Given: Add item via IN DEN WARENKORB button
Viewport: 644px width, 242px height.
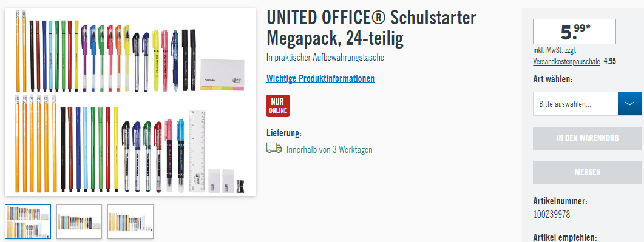Looking at the screenshot, I should 587,138.
